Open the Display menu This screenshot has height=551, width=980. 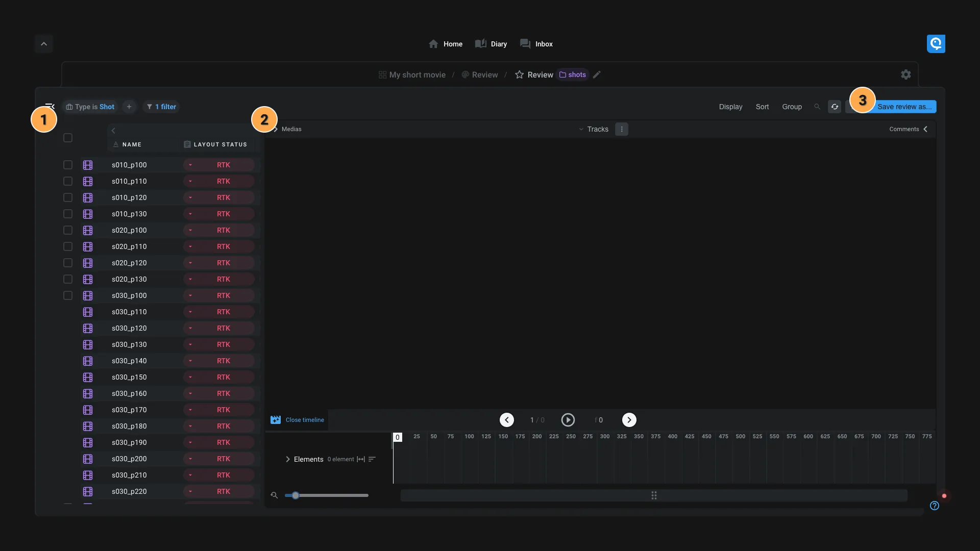click(x=730, y=107)
